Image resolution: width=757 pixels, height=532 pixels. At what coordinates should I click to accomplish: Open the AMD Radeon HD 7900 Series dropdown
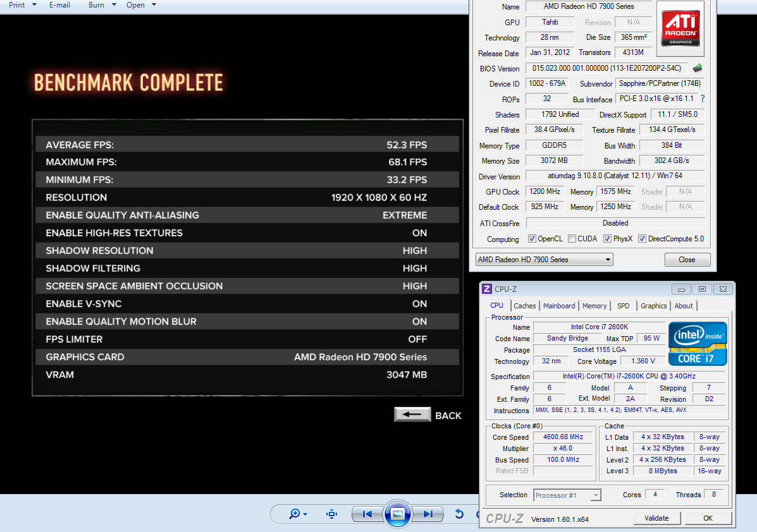(544, 260)
